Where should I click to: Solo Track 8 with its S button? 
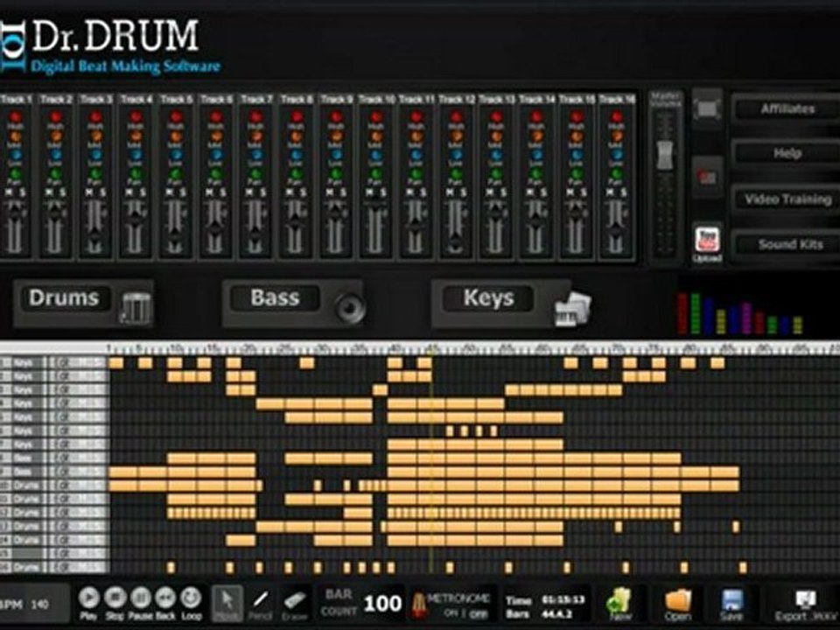[303, 192]
